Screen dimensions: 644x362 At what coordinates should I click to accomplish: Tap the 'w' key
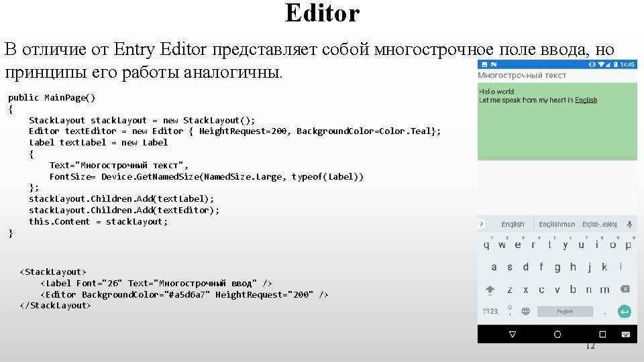(x=502, y=245)
